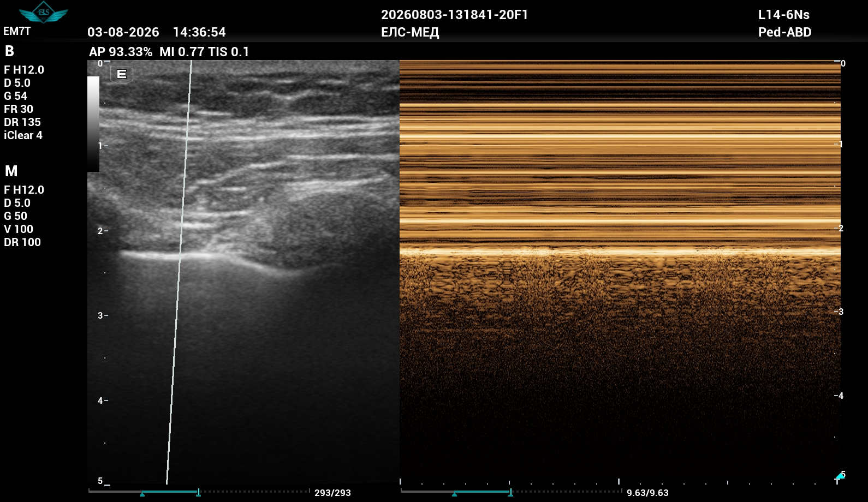Select the end marker on the M-mode cine bar
Viewport: 868px width, 502px height.
tap(510, 493)
